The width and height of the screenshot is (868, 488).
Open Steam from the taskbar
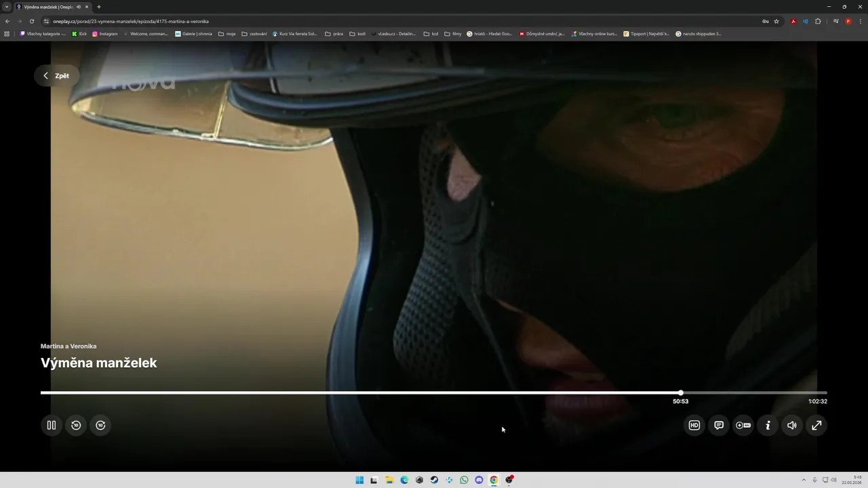(434, 480)
